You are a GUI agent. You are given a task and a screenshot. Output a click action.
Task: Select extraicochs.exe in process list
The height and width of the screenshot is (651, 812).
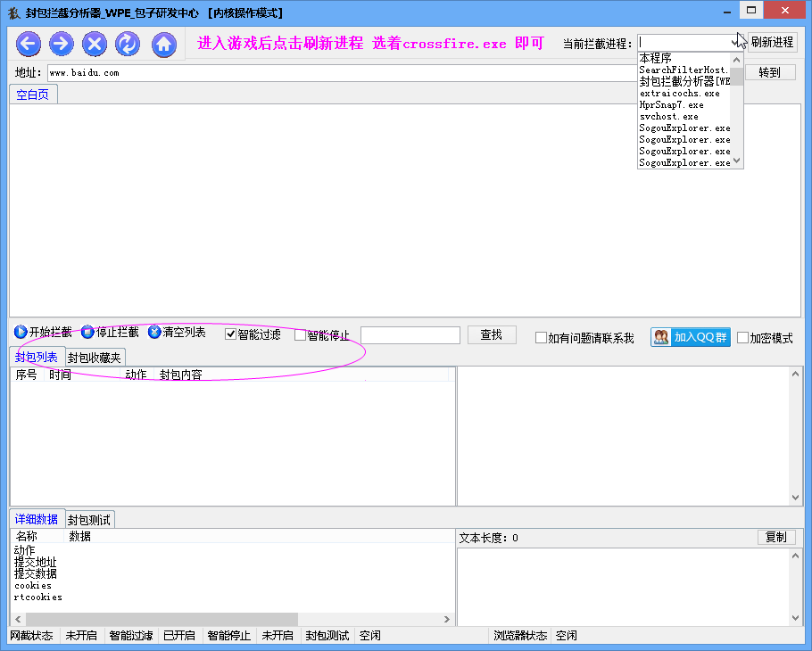click(684, 93)
